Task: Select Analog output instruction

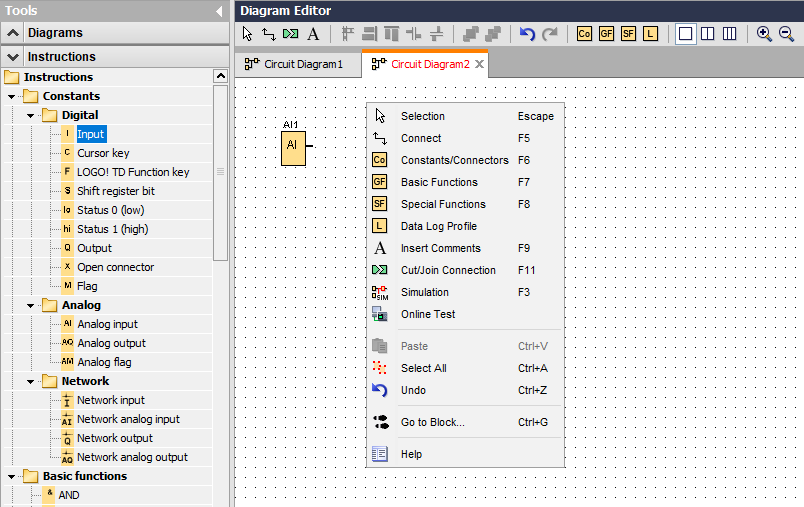Action: (x=111, y=343)
